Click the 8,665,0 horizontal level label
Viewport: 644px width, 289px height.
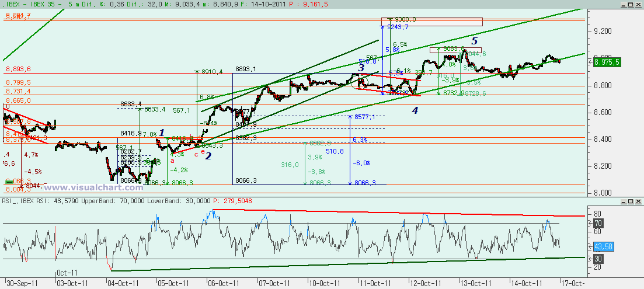18,100
